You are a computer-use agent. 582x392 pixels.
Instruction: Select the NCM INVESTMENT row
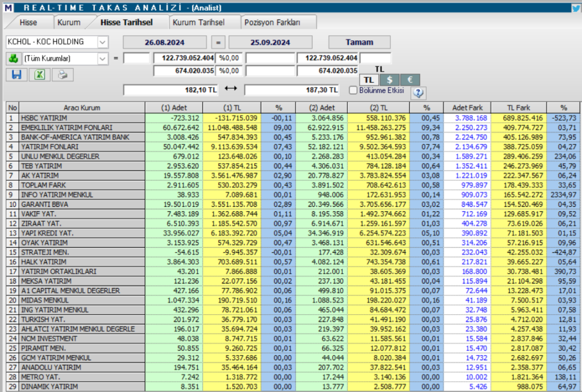tap(293, 339)
